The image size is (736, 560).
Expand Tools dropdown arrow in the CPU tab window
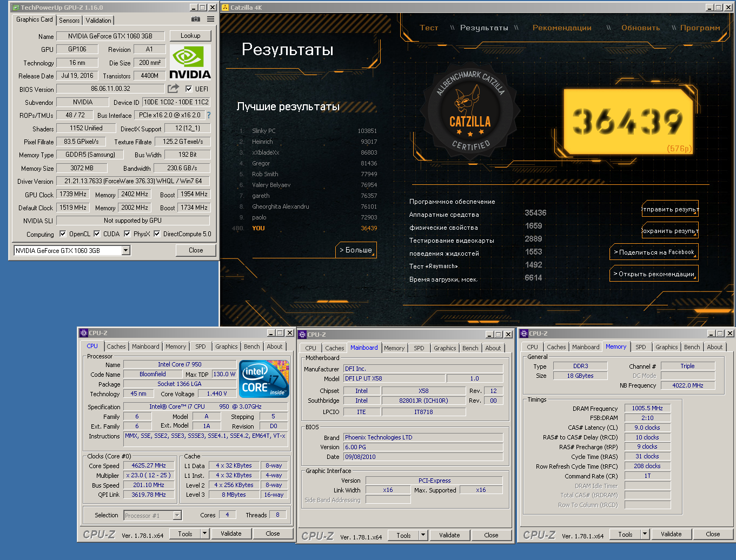(x=205, y=534)
